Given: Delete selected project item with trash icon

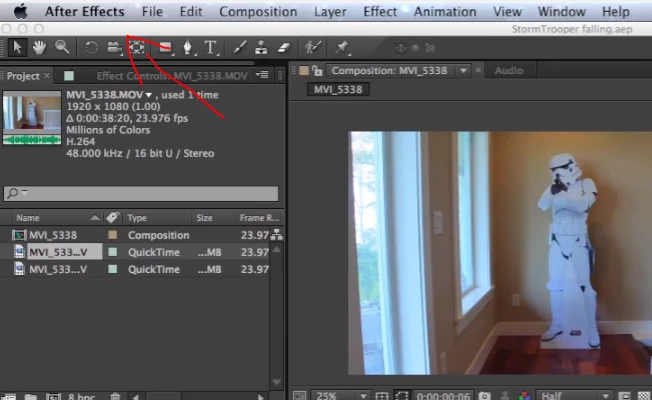Looking at the screenshot, I should (115, 397).
